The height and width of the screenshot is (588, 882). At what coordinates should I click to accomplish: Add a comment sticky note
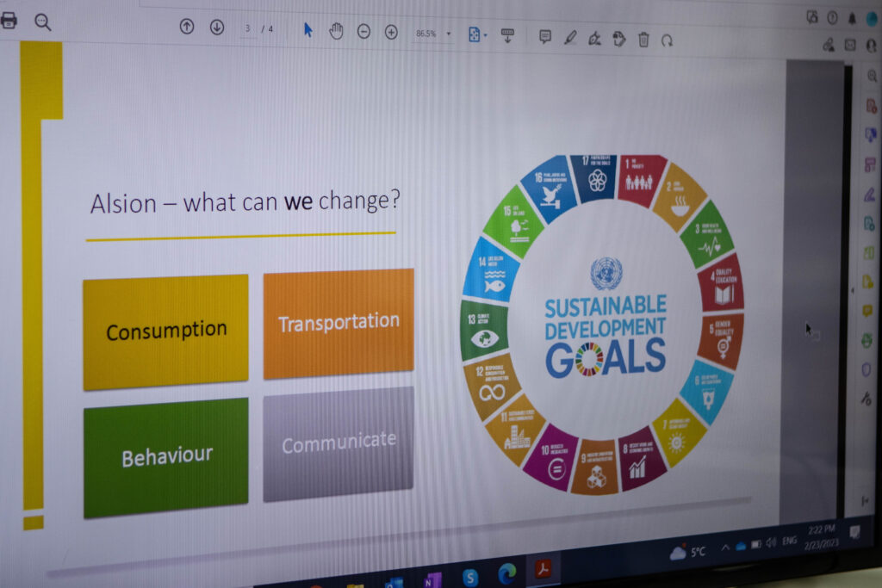(x=545, y=37)
